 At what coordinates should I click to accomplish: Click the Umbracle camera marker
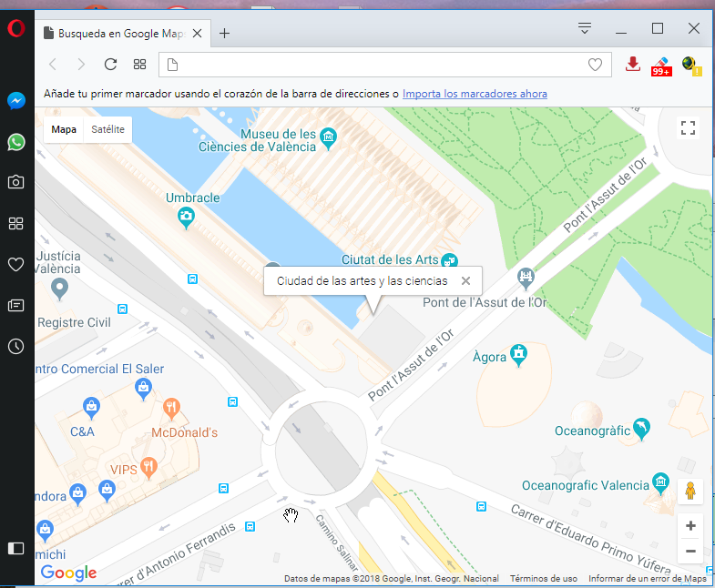[x=186, y=218]
